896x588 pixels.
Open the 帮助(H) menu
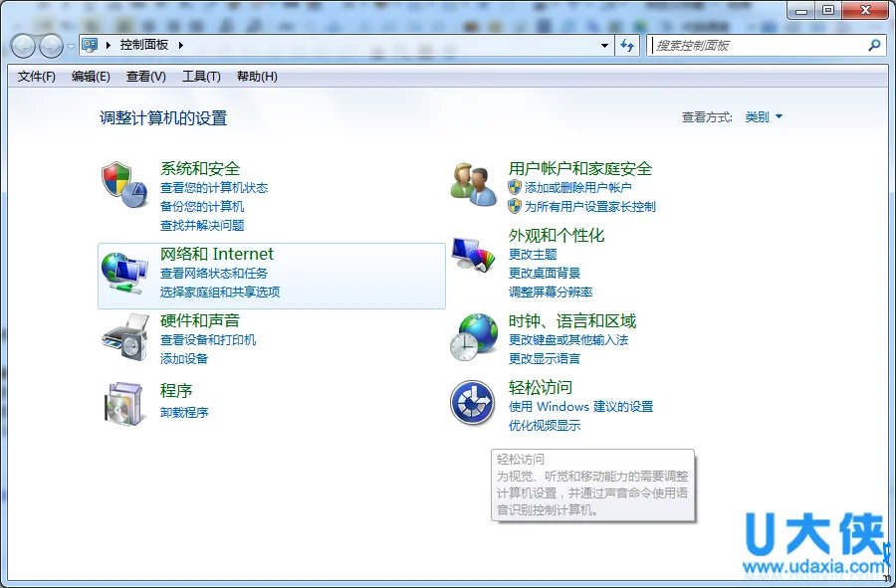click(257, 77)
